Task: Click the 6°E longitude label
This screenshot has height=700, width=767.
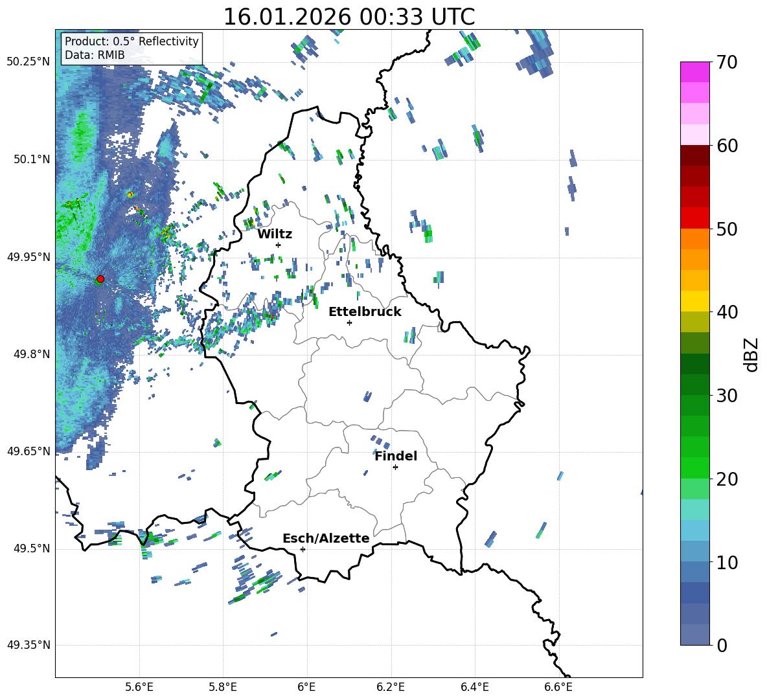Action: coord(306,688)
